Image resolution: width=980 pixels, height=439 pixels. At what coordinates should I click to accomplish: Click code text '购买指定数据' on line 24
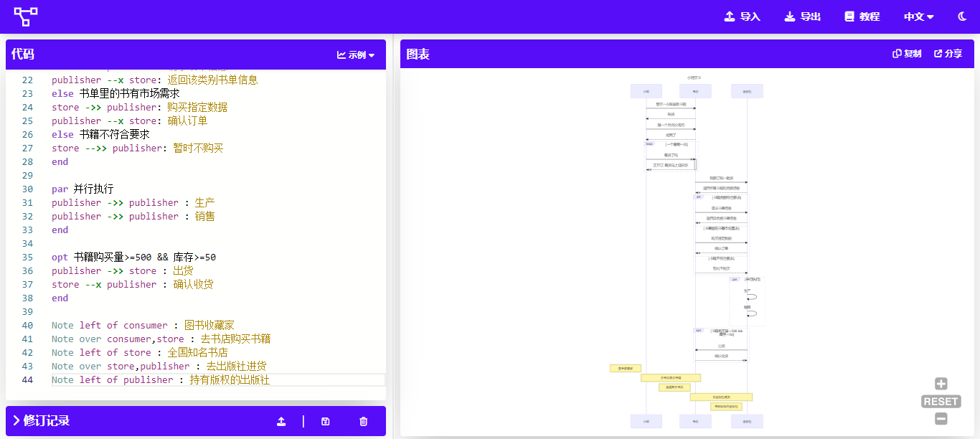[x=197, y=107]
